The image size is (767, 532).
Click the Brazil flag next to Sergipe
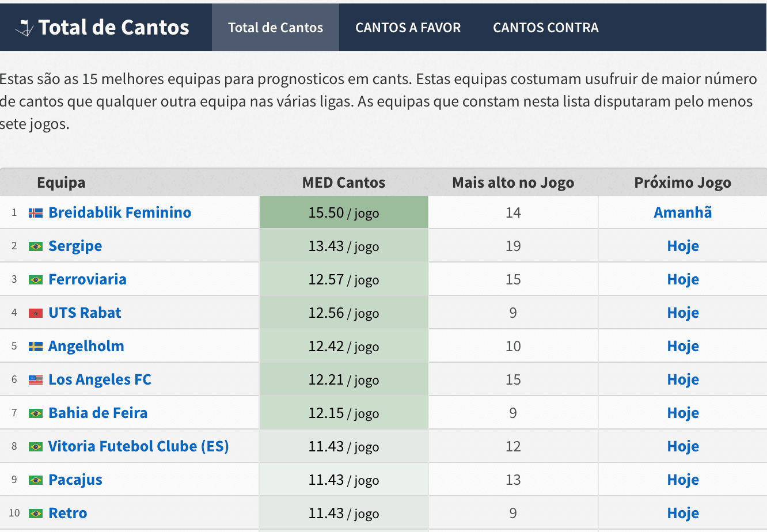click(x=36, y=246)
